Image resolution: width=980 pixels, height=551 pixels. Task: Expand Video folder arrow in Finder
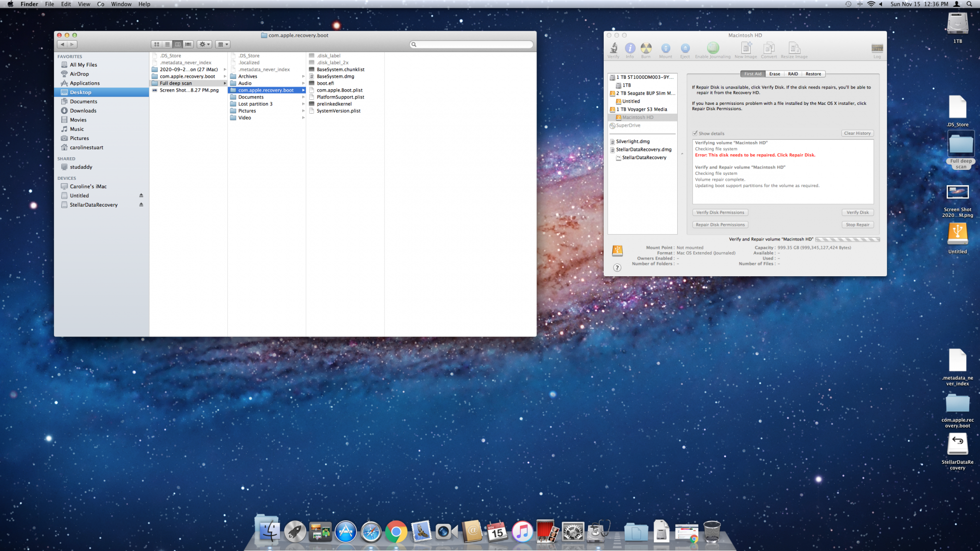pos(303,118)
